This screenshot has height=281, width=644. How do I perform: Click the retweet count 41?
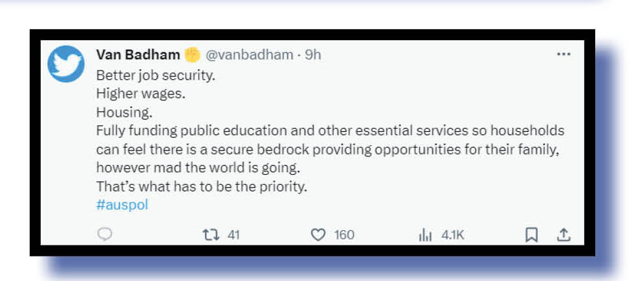coord(233,234)
